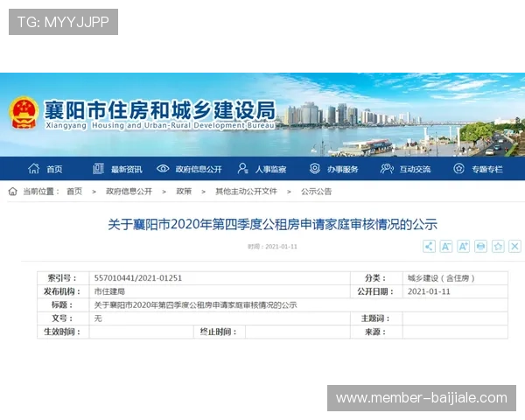Image resolution: width=525 pixels, height=420 pixels.
Task: Select the 无 value in the 文号 row
Action: click(98, 318)
